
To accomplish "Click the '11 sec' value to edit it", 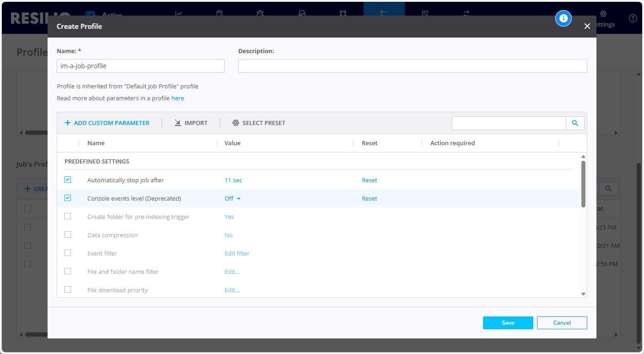I will pos(233,180).
